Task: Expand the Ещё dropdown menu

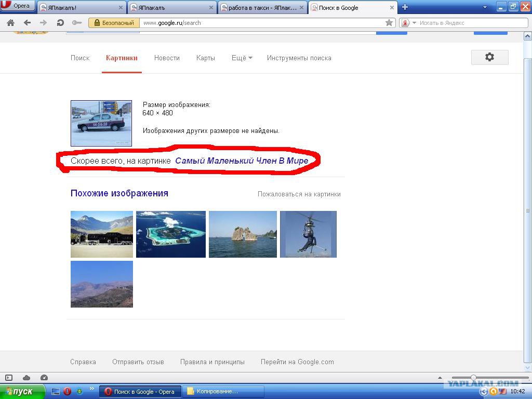Action: [242, 58]
